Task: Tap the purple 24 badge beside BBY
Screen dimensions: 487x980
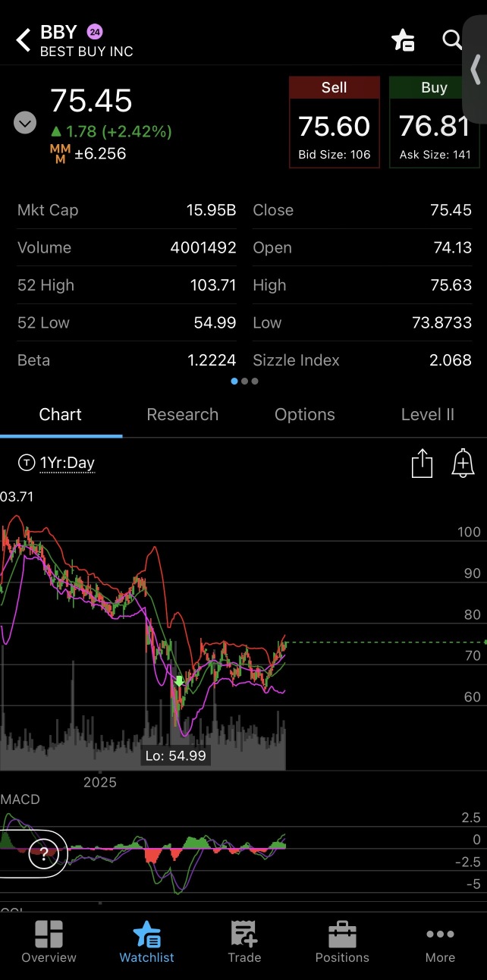Action: tap(95, 32)
